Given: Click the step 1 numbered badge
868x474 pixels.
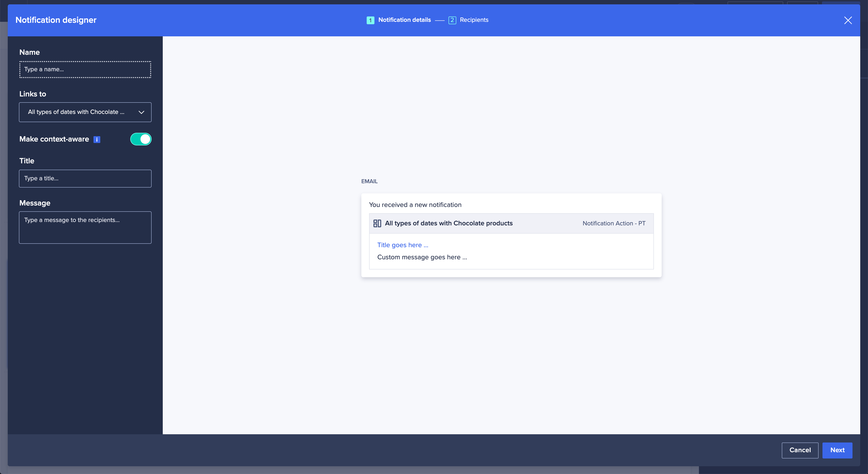Looking at the screenshot, I should tap(370, 20).
